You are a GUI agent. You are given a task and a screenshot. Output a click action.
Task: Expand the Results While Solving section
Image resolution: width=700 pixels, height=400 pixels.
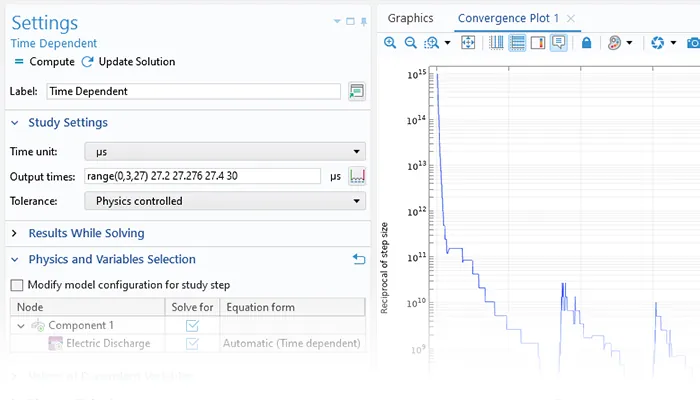[15, 233]
